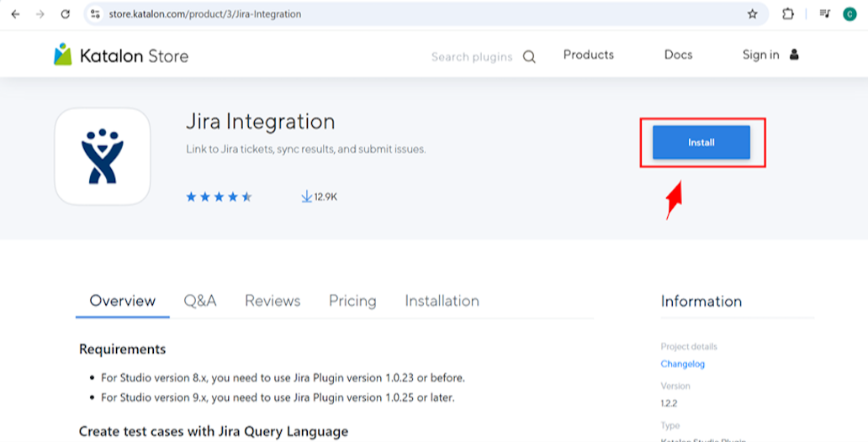Click the blue Install button
The width and height of the screenshot is (868, 442).
click(x=701, y=142)
